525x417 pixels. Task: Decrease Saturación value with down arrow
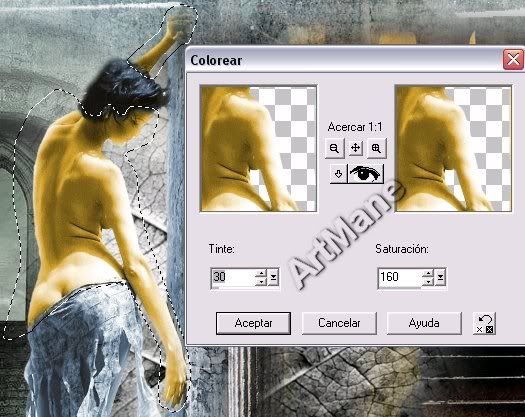click(428, 282)
